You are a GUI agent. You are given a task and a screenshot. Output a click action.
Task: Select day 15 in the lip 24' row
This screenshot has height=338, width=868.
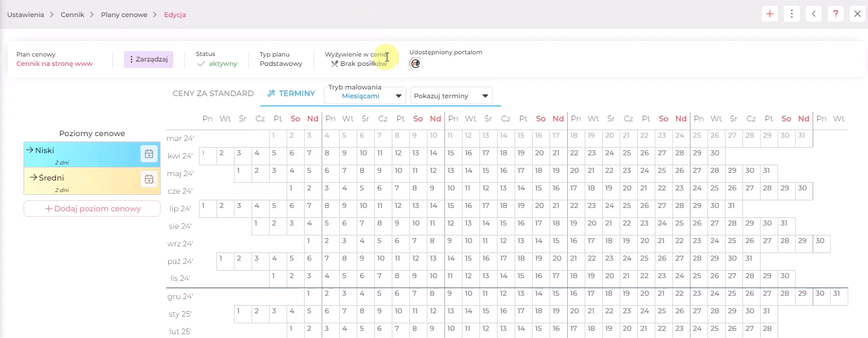coord(453,209)
